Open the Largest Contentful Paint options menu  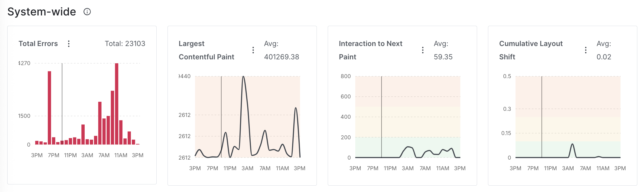(253, 50)
